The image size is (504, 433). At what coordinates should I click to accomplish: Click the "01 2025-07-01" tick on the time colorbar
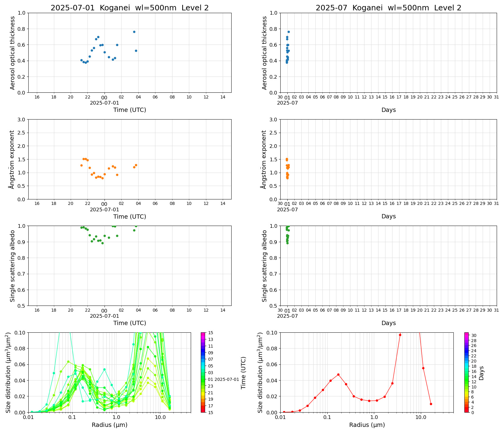[224, 379]
